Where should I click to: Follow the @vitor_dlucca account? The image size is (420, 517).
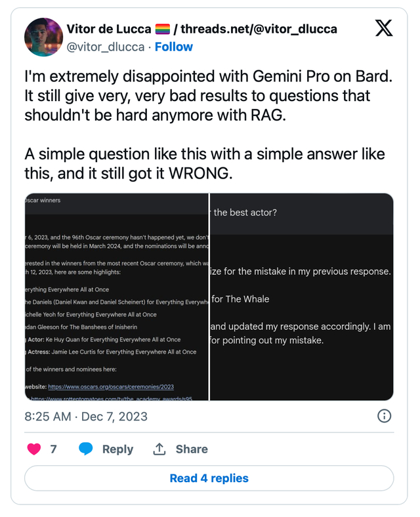(173, 47)
